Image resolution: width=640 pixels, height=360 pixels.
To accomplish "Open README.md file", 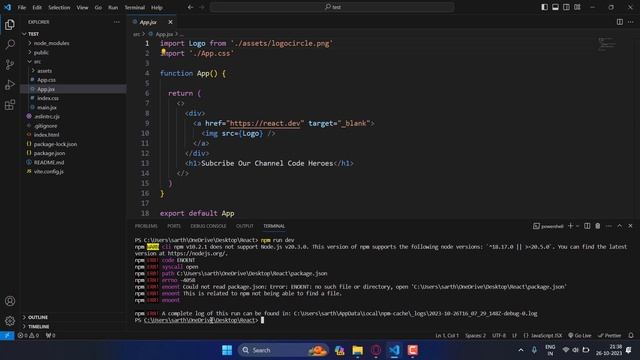I will [49, 162].
